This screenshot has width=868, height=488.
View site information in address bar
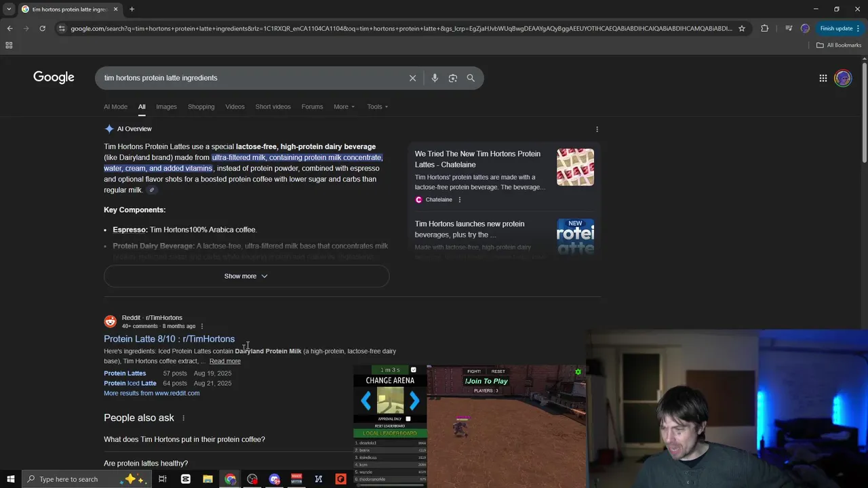coord(62,28)
